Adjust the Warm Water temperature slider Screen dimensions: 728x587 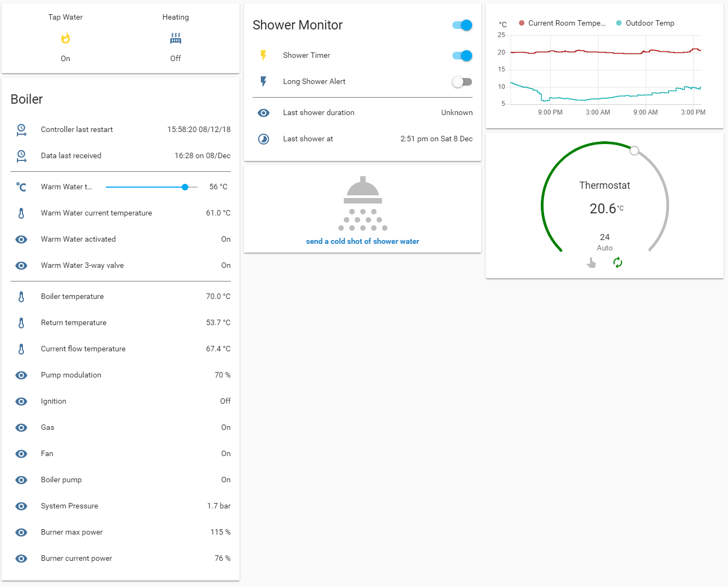coord(185,187)
